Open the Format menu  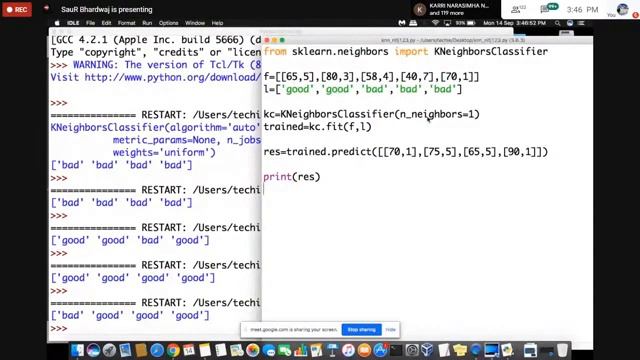click(127, 23)
